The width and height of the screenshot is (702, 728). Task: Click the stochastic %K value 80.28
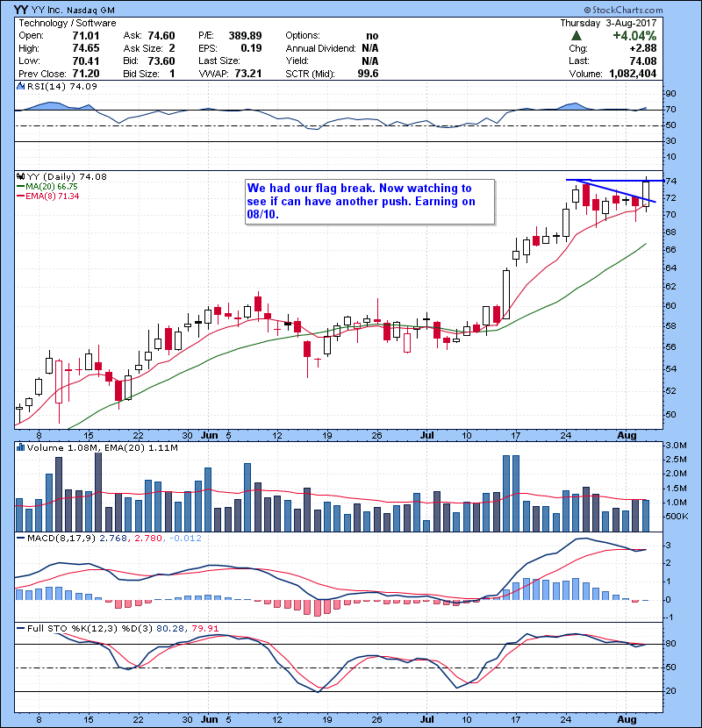(x=170, y=628)
